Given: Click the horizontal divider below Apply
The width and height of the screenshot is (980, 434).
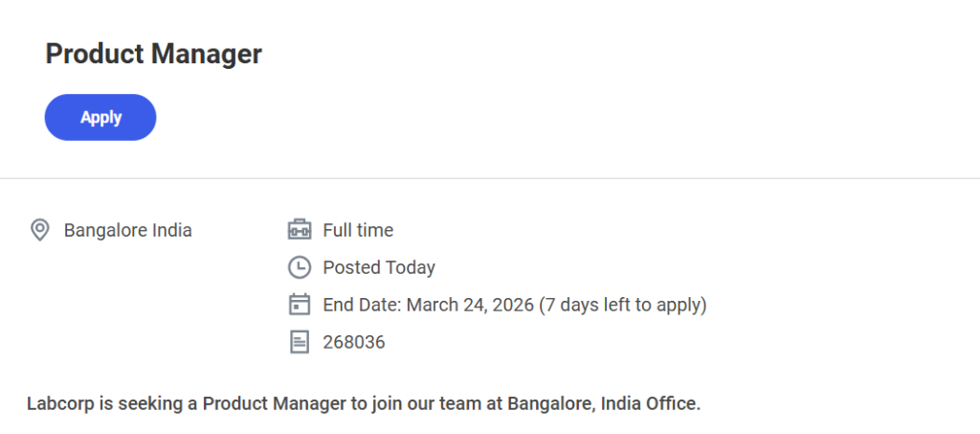Looking at the screenshot, I should tap(490, 178).
